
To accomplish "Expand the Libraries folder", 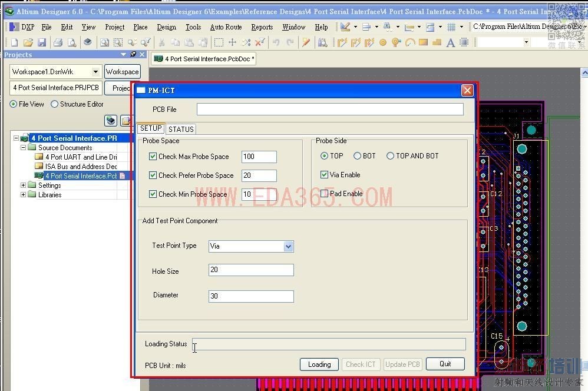I will [x=23, y=194].
